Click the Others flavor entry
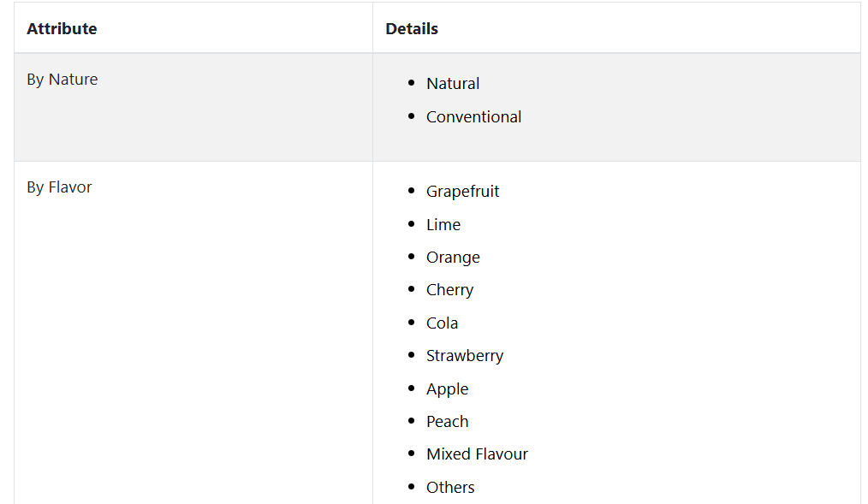This screenshot has width=868, height=504. [450, 488]
